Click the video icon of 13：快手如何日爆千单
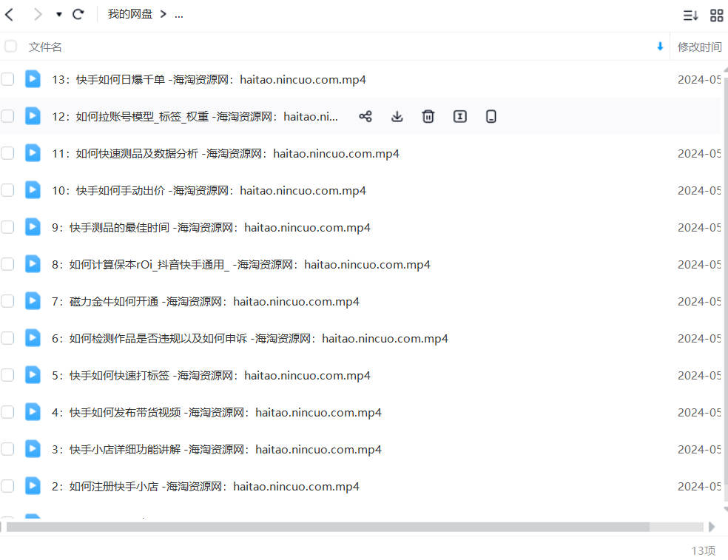Image resolution: width=728 pixels, height=560 pixels. coord(33,79)
